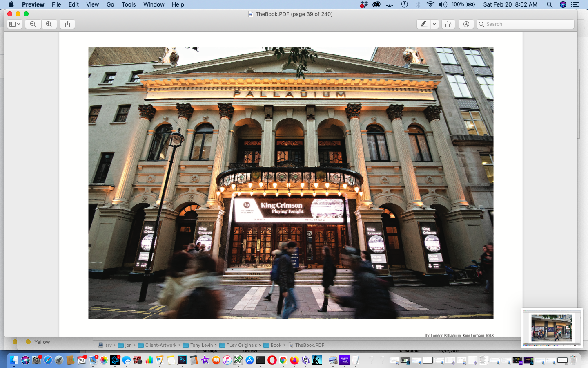Open the File menu

(56, 4)
